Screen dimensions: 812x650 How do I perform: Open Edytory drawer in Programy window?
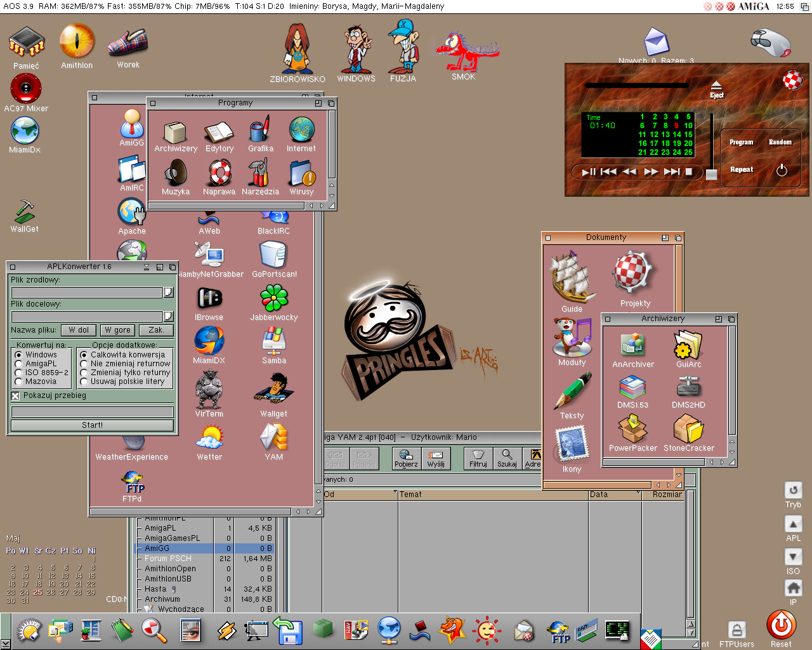pos(219,131)
